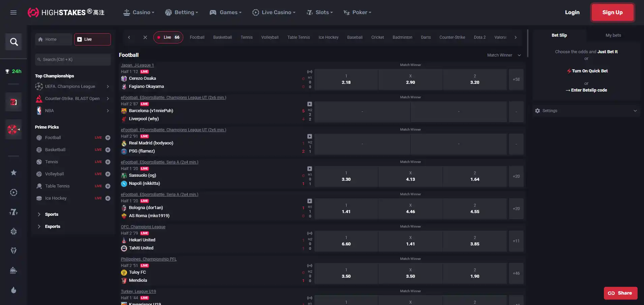Show +58 more markets for Cerezo Osaka match

coord(516,79)
